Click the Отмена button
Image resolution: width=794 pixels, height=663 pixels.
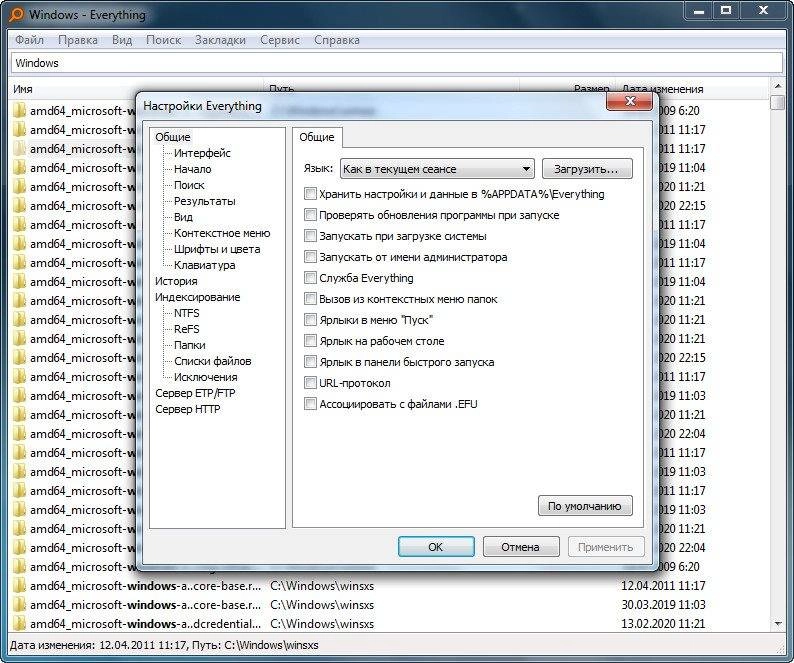(x=521, y=547)
